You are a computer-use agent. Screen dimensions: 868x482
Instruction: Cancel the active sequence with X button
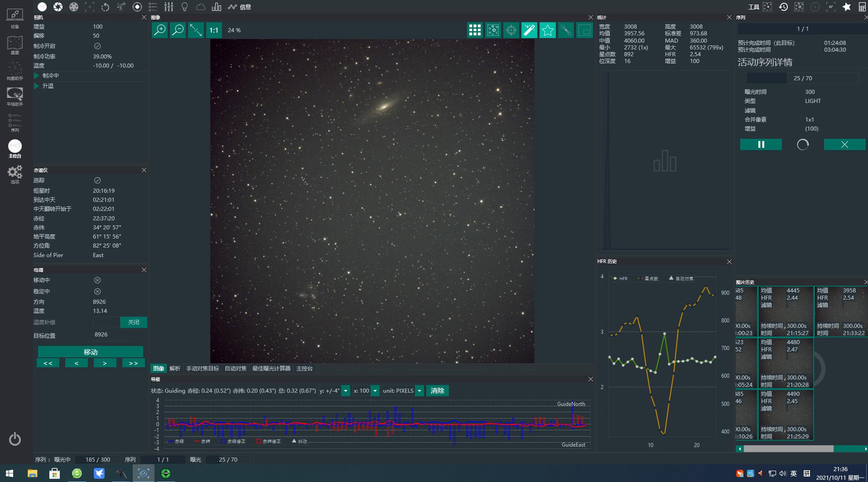click(844, 145)
